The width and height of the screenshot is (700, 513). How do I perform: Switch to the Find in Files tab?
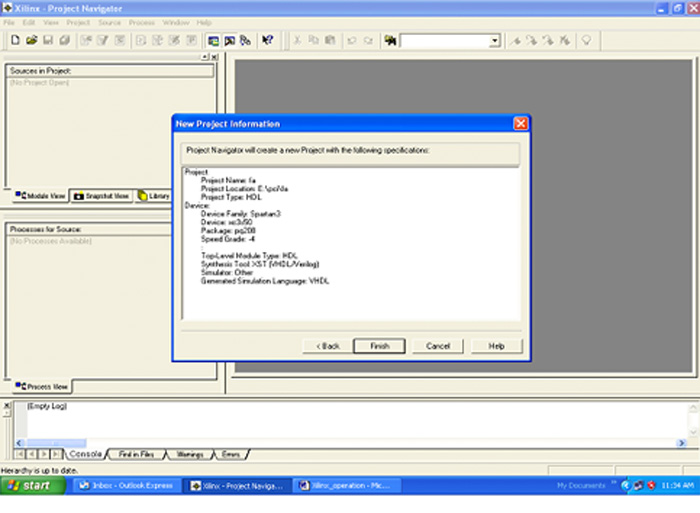tap(136, 454)
